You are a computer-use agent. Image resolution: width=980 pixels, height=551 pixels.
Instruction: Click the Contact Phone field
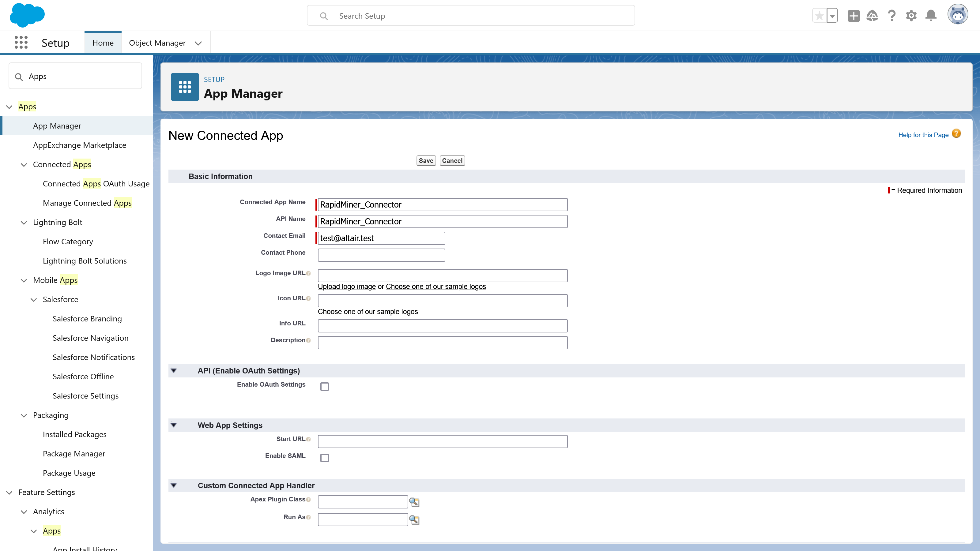click(381, 255)
